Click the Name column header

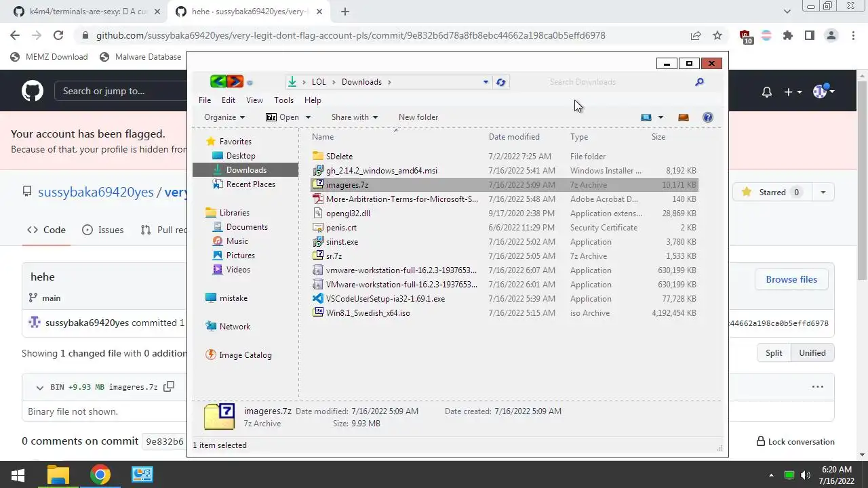point(323,137)
